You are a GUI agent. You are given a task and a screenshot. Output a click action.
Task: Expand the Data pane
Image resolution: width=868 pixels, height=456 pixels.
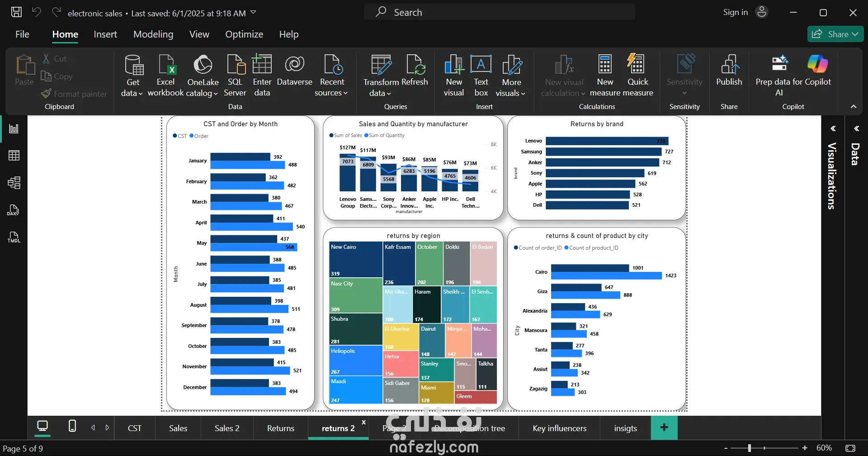tap(856, 129)
